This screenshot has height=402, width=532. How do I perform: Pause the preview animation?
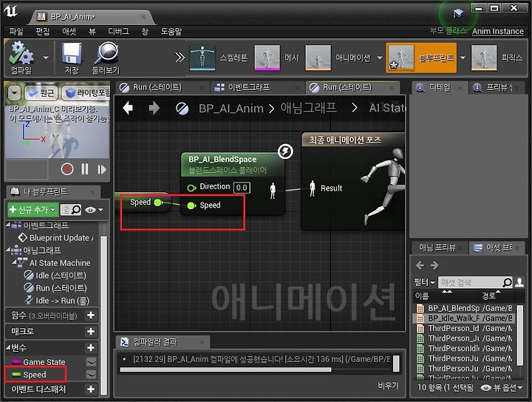coord(85,169)
